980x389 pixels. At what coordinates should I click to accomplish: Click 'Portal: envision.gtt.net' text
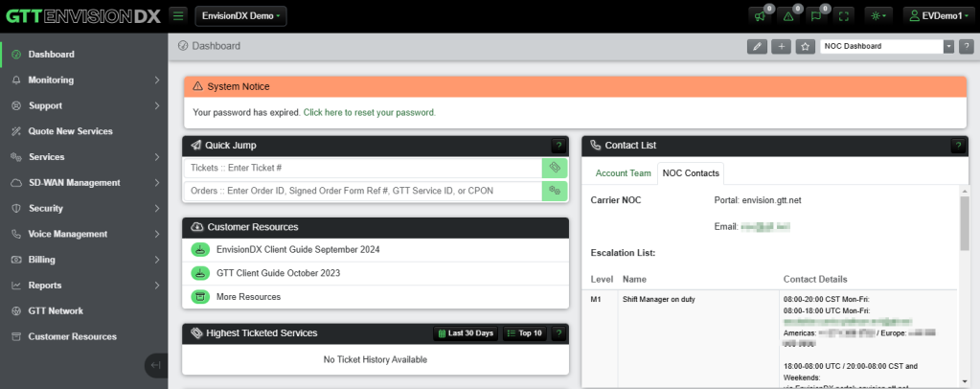[759, 200]
